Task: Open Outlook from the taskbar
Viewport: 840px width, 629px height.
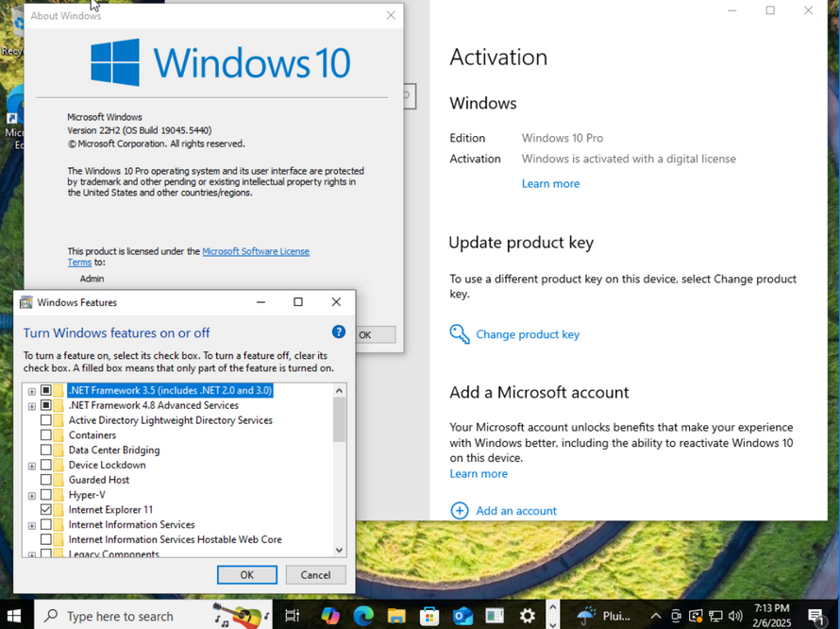Action: click(x=462, y=616)
